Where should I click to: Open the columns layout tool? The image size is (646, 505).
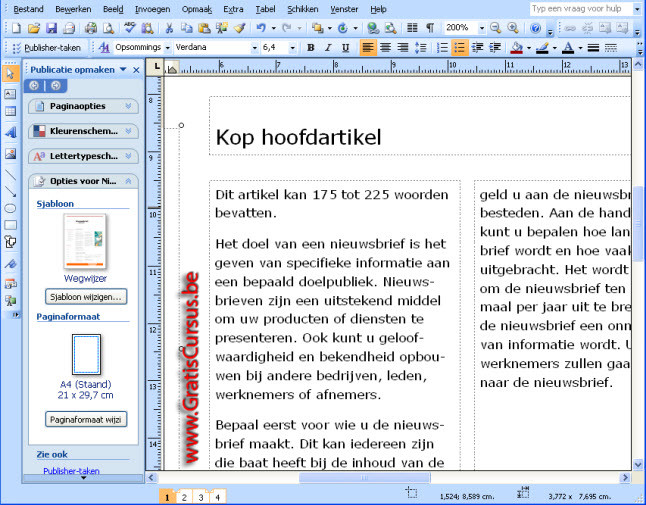point(412,28)
